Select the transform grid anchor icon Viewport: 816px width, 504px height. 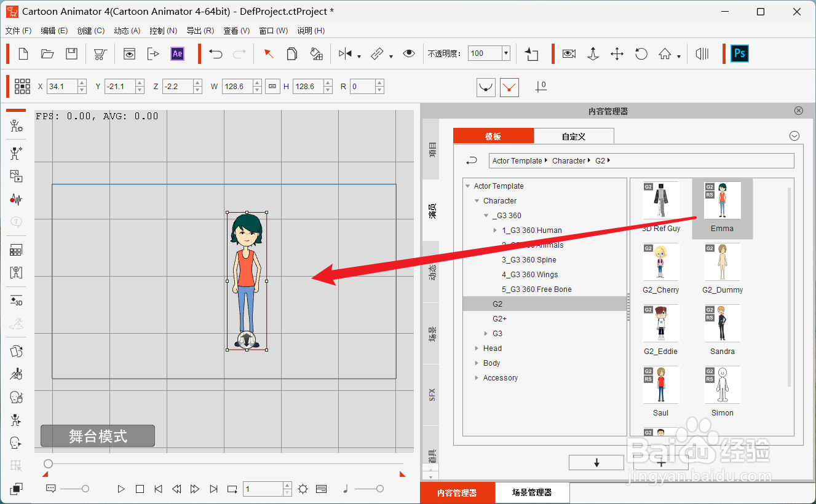point(22,87)
